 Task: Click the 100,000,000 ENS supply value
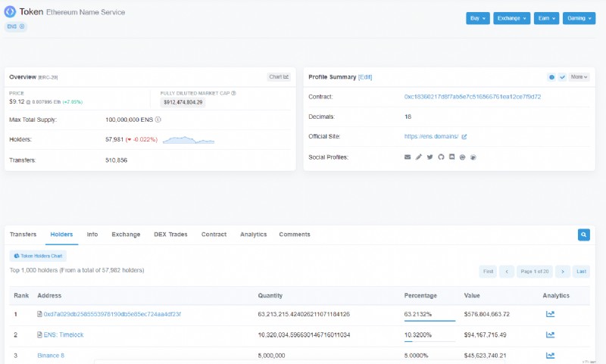129,120
